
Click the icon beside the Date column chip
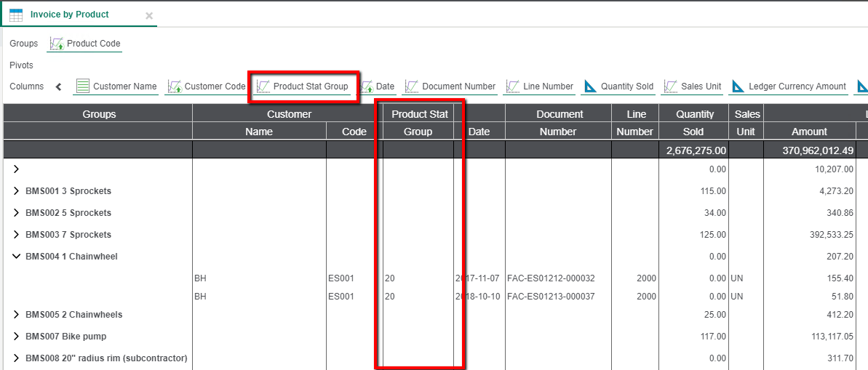click(367, 87)
